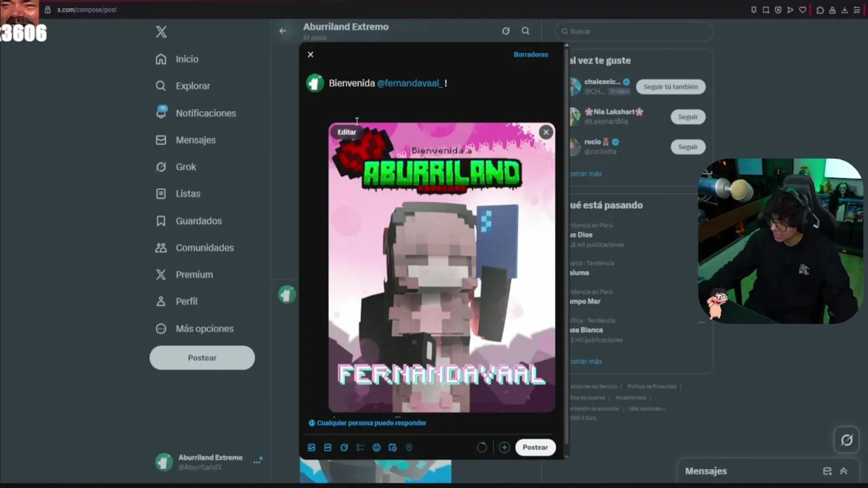Viewport: 868px width, 488px height.
Task: Click the search icon in the profile header
Action: point(526,30)
